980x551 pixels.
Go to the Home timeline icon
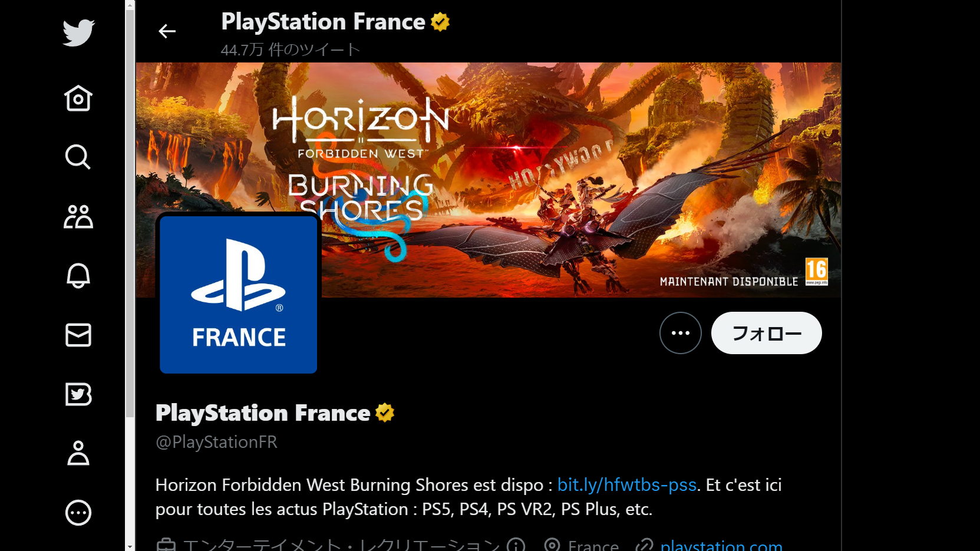(x=78, y=98)
